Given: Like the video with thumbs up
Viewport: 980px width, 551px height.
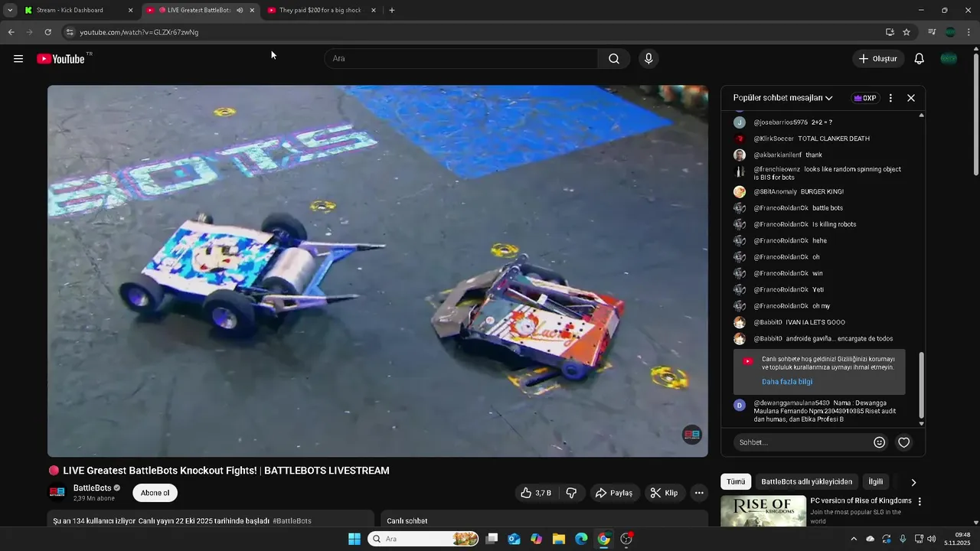Looking at the screenshot, I should tap(536, 493).
